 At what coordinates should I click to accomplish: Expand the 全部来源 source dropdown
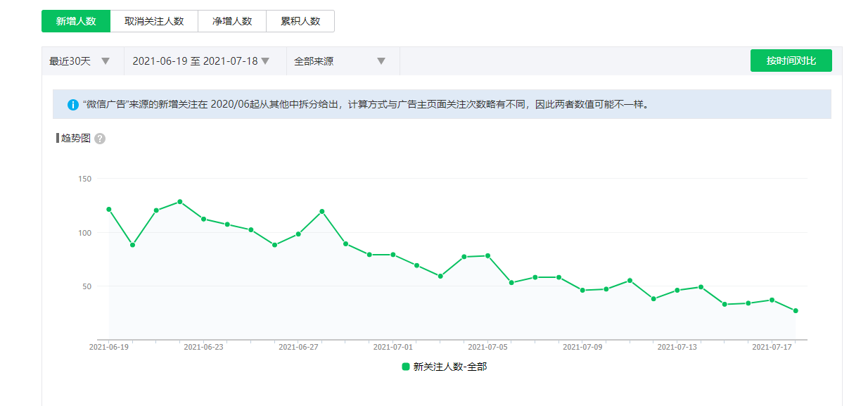pos(341,61)
